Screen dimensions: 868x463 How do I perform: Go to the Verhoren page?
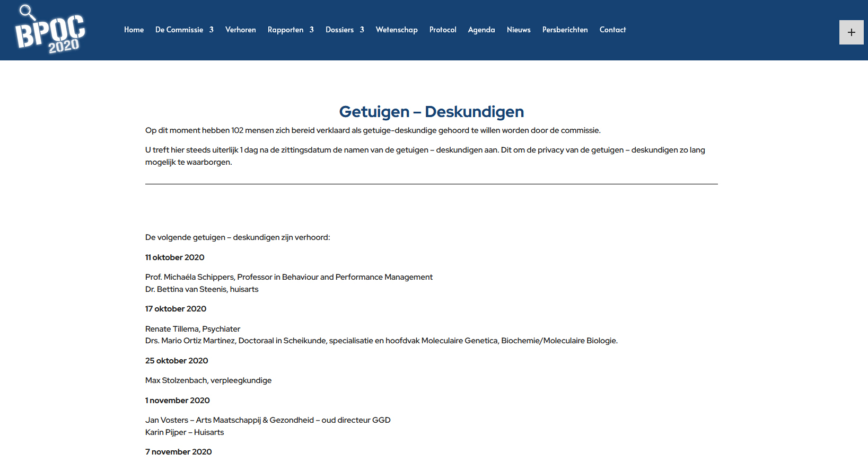240,30
